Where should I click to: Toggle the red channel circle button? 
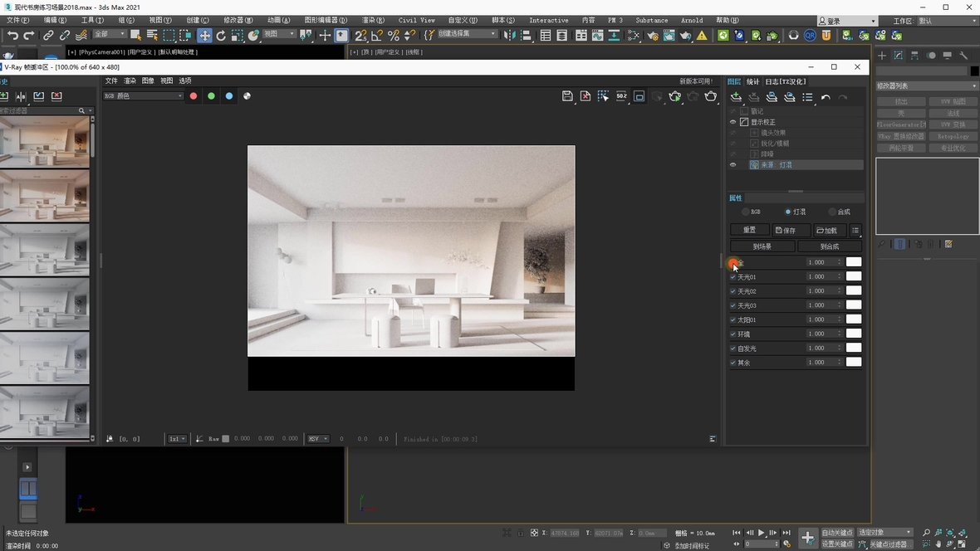pos(194,96)
